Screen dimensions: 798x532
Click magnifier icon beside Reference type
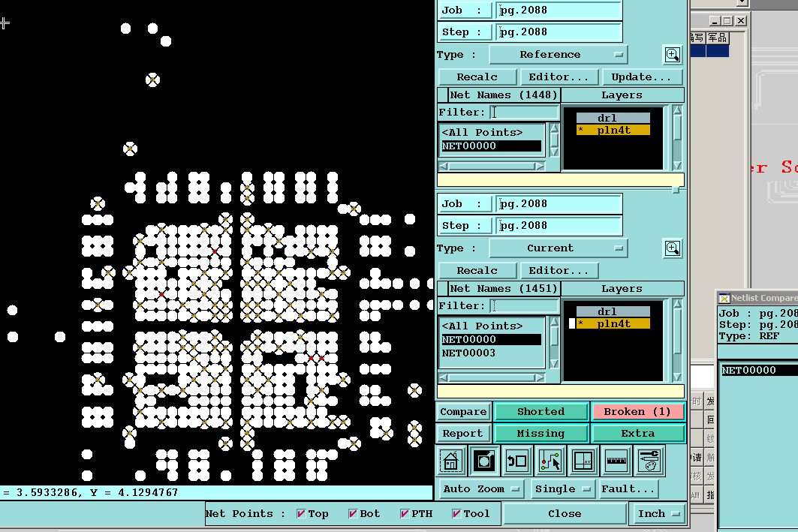pyautogui.click(x=673, y=55)
